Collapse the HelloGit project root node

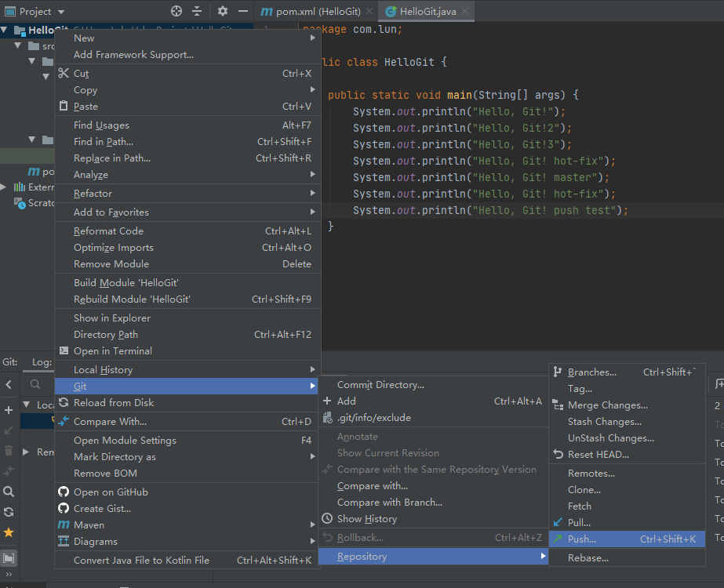click(4, 31)
